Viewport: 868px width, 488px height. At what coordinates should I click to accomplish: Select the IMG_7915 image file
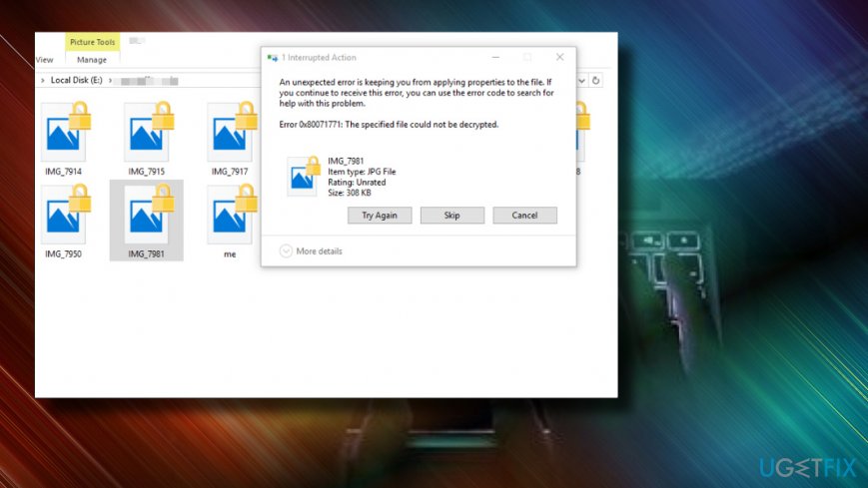tap(147, 139)
